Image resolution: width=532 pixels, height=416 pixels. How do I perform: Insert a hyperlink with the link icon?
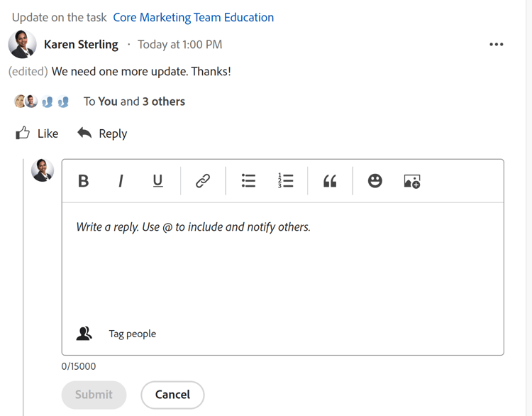[203, 181]
